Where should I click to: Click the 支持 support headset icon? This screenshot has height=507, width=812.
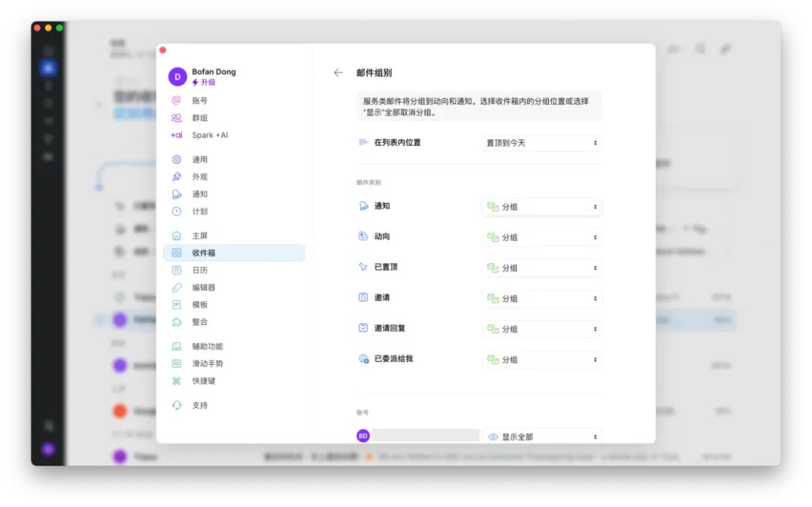(x=177, y=405)
